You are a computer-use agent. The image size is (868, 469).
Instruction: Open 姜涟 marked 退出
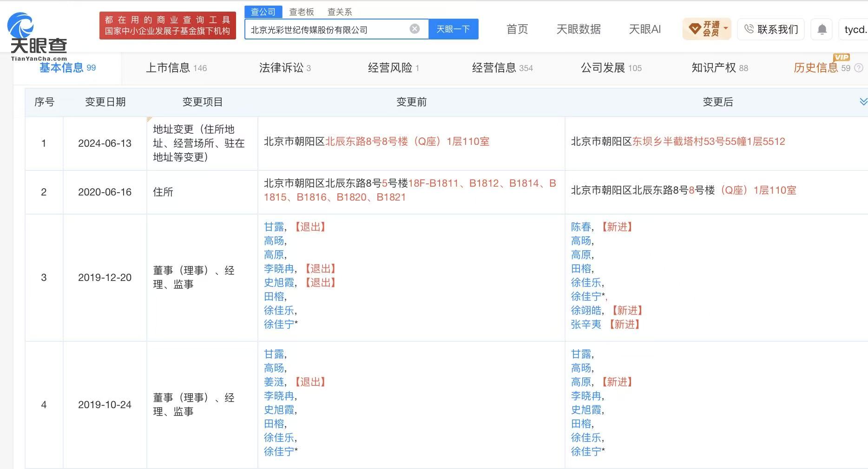pyautogui.click(x=274, y=382)
